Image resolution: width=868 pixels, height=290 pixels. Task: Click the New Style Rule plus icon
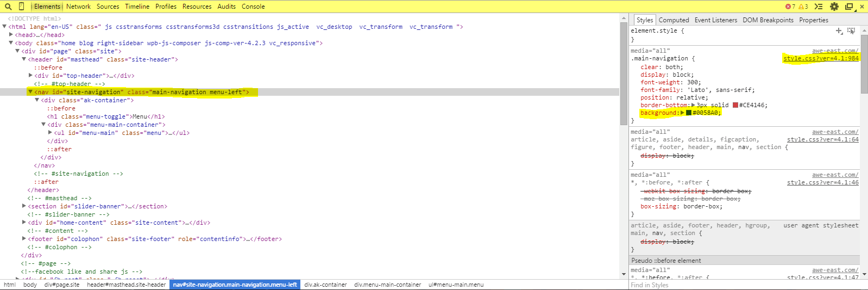click(x=839, y=31)
